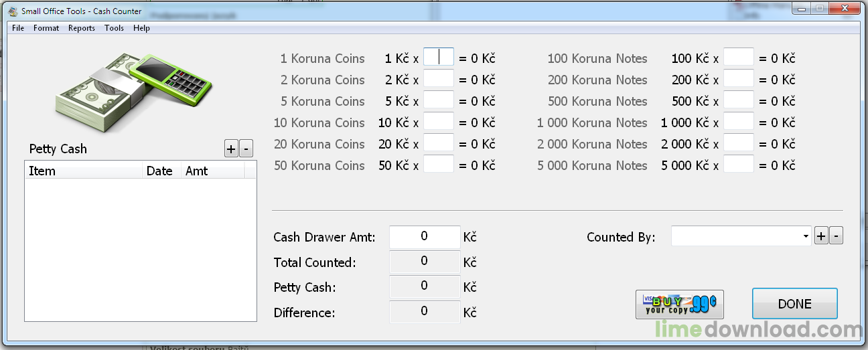
Task: Click the 50 Koruna Coins quantity field
Action: click(439, 165)
